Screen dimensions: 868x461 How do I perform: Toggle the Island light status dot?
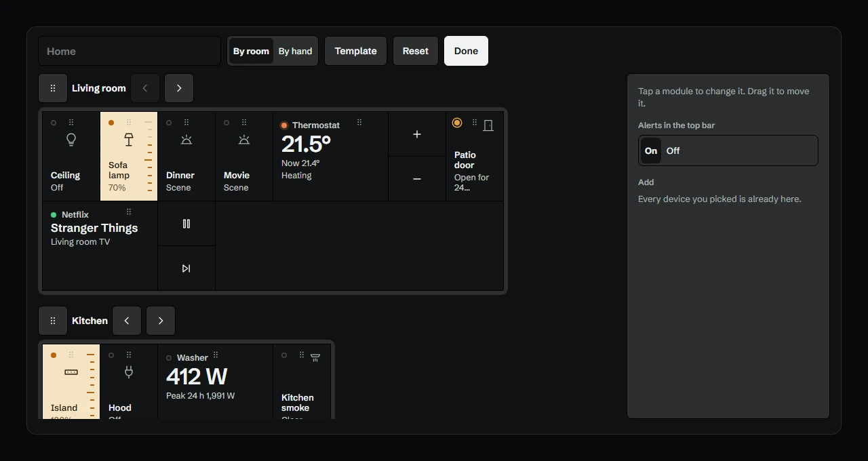[x=54, y=355]
